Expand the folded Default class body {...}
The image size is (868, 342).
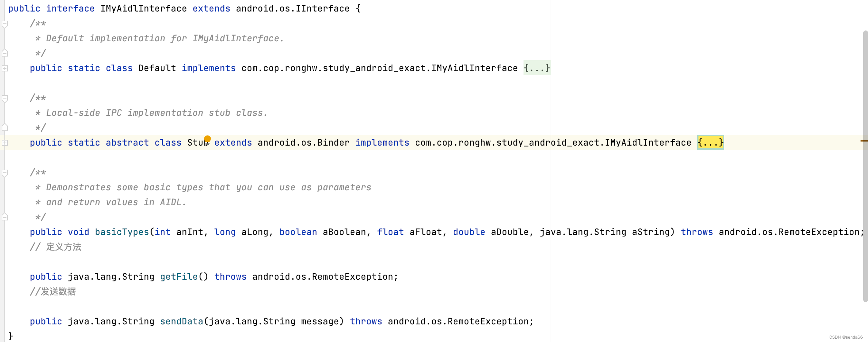(537, 68)
